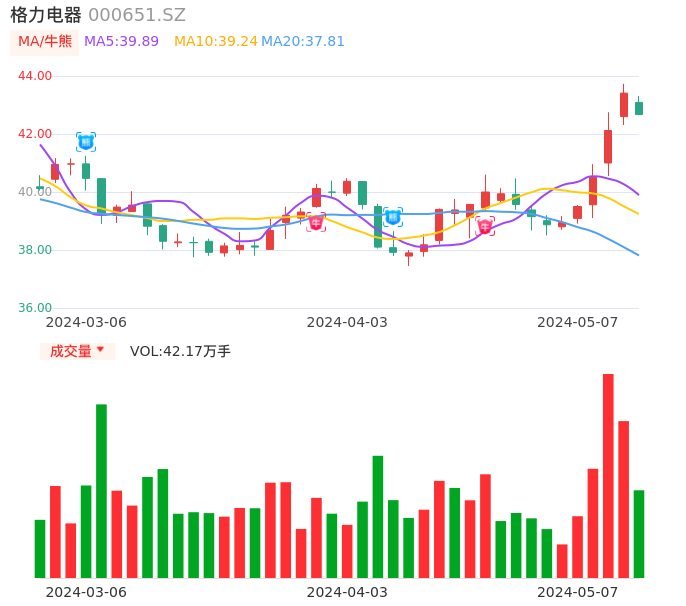Select the MA20:37.81 legend label
The width and height of the screenshot is (686, 606).
[303, 42]
